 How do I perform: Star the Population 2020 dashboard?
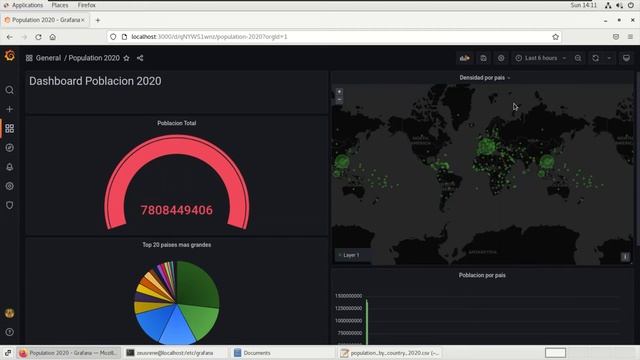point(127,58)
